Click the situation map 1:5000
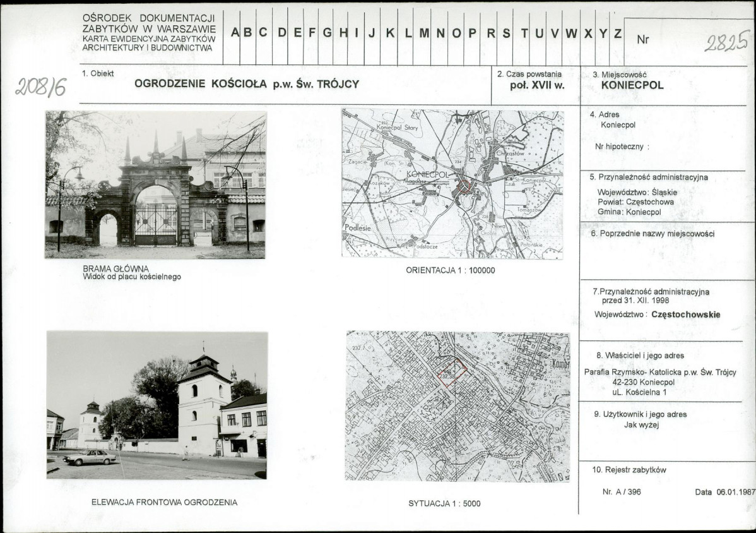This screenshot has height=533, width=756. (458, 406)
